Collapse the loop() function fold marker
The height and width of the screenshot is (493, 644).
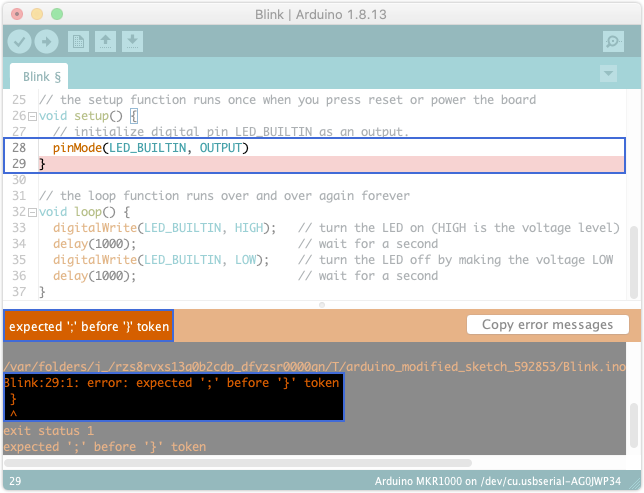click(32, 213)
